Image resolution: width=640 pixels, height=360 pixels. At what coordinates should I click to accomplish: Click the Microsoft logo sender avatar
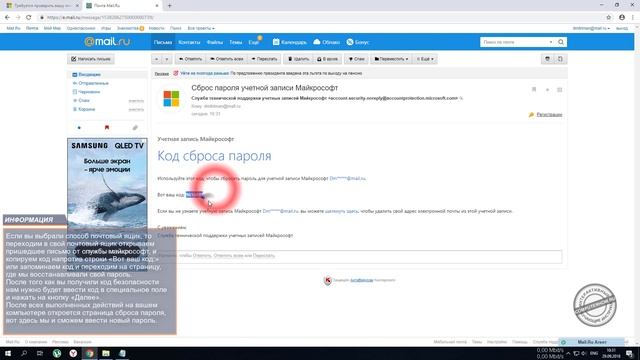tap(171, 98)
